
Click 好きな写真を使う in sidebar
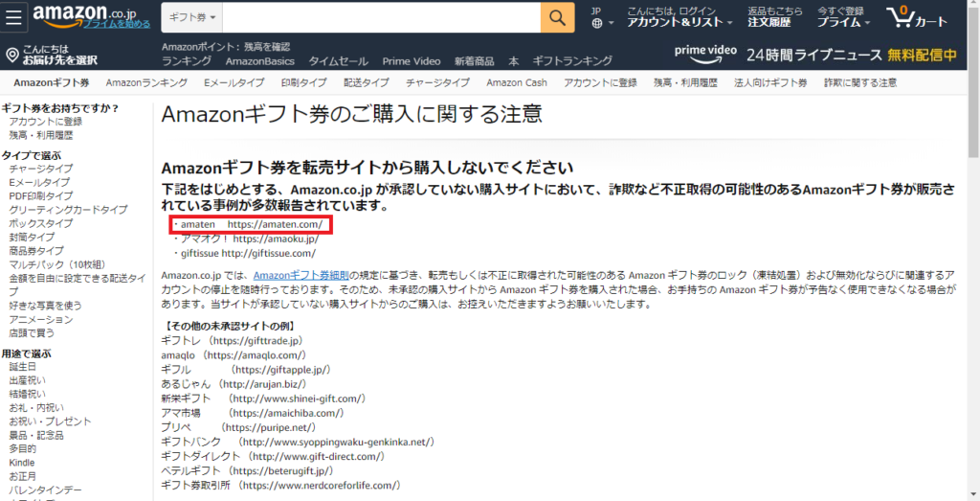pyautogui.click(x=45, y=306)
